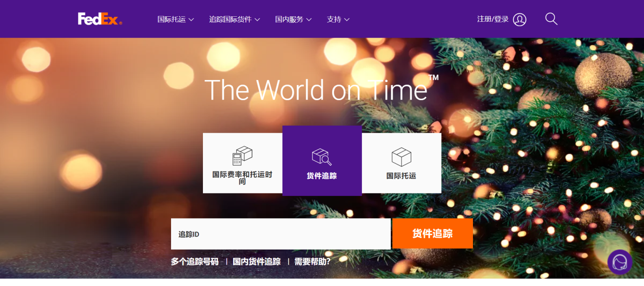Click the package with magnifier tracking icon
644x286 pixels.
[322, 157]
